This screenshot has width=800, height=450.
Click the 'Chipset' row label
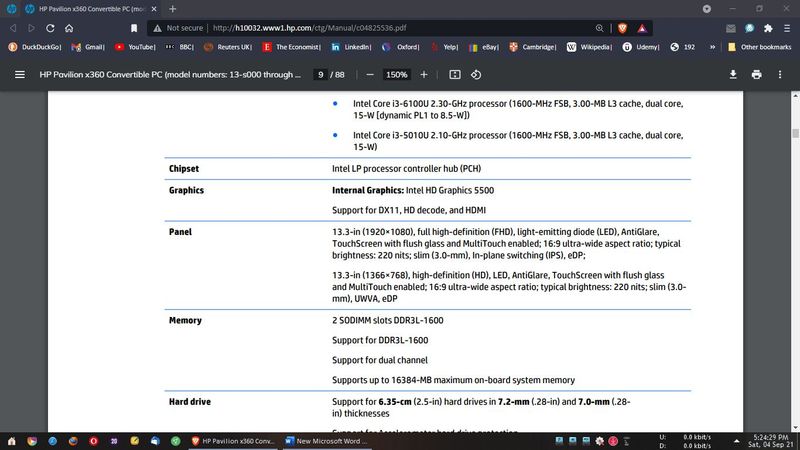[184, 168]
